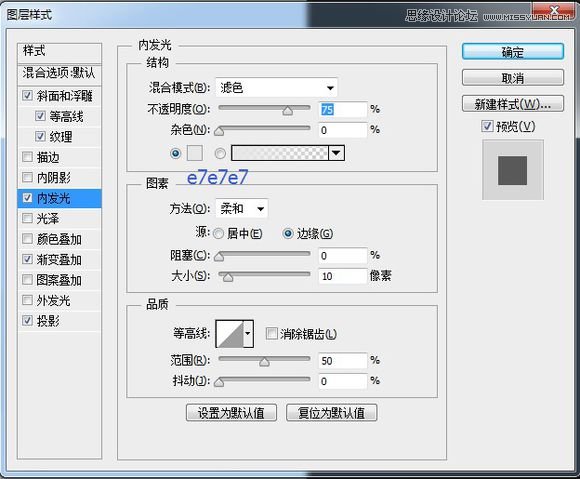
Task: Toggle the 预览(V) preview checkbox
Action: [x=487, y=126]
